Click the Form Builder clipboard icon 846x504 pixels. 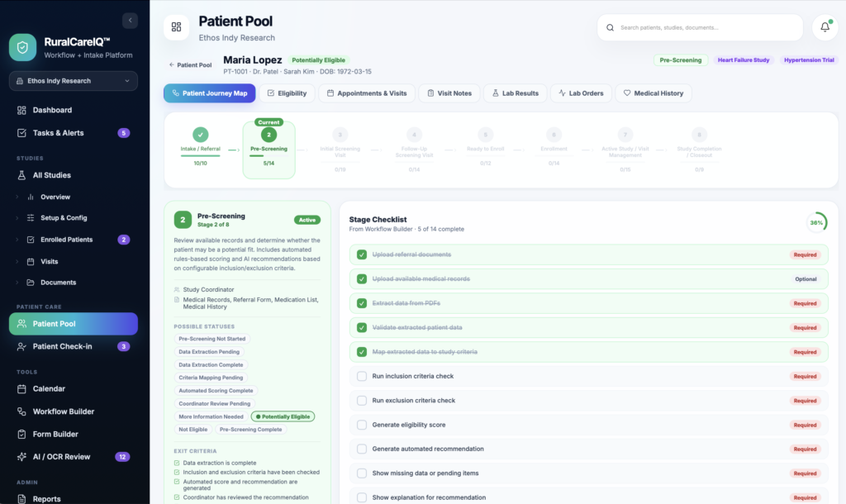(x=21, y=435)
